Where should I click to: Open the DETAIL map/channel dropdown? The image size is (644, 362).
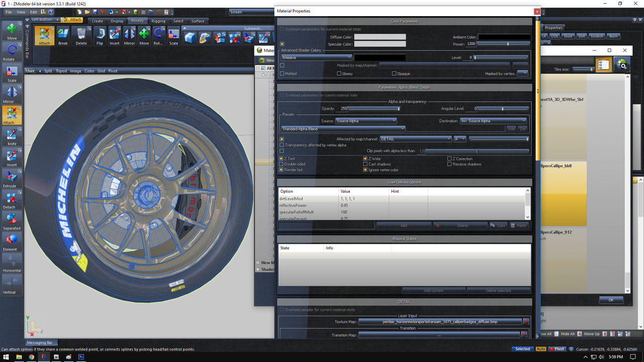tap(416, 139)
